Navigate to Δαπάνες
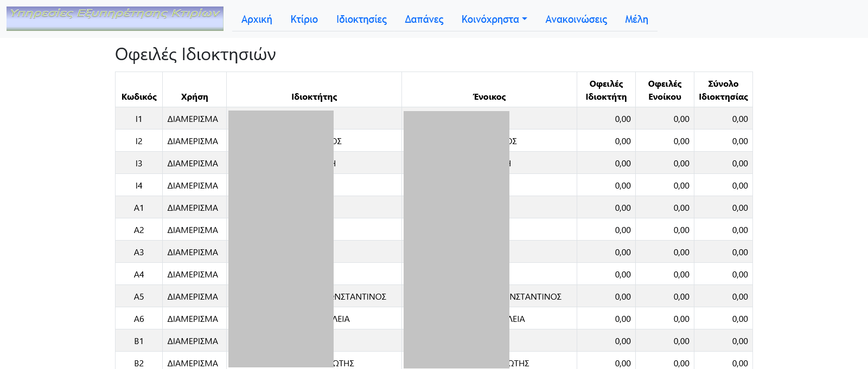 424,20
